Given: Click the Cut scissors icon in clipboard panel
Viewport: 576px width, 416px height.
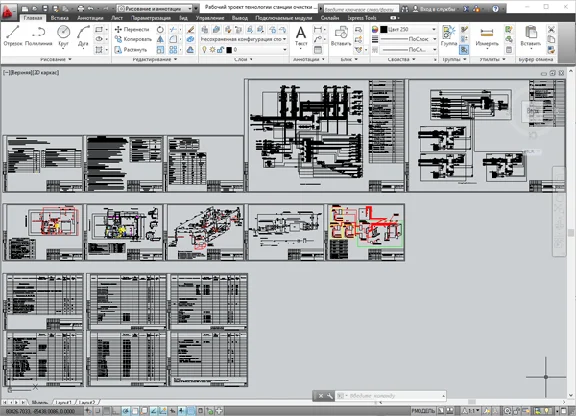Looking at the screenshot, I should point(551,29).
